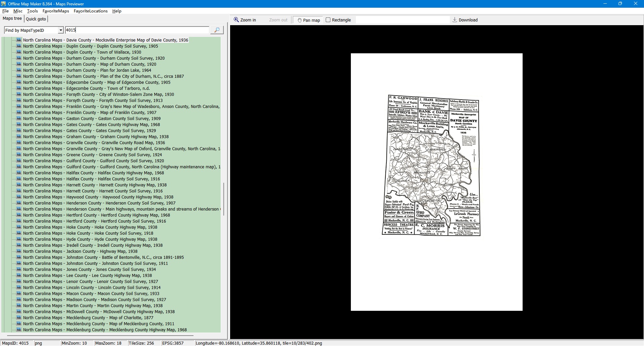Image resolution: width=644 pixels, height=346 pixels.
Task: Open the File menu
Action: click(5, 11)
